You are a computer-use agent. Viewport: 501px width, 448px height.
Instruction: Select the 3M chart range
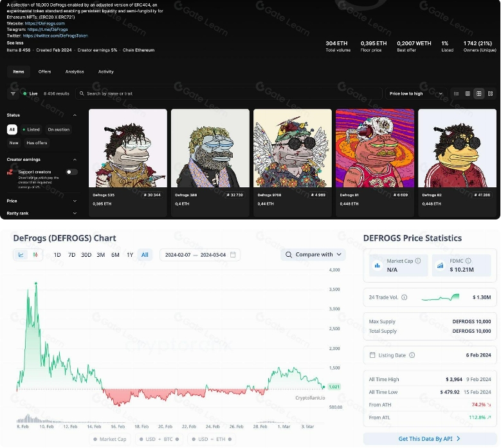click(x=100, y=255)
